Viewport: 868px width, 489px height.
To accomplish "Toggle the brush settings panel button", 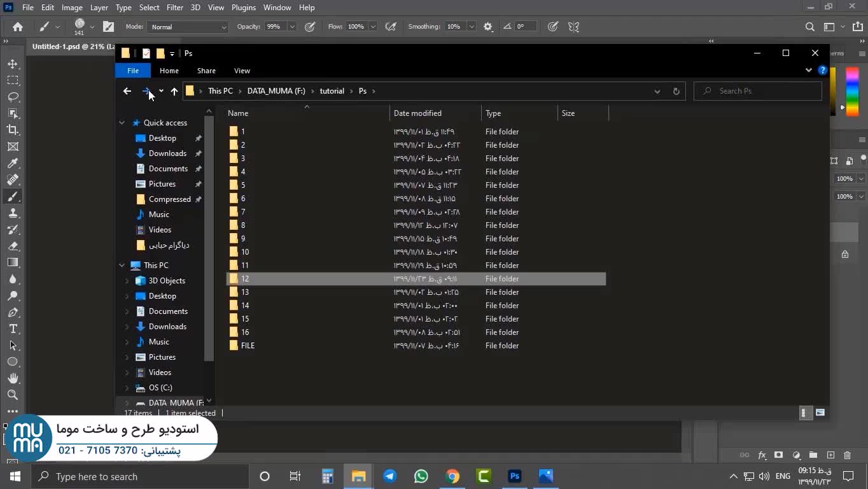I will [109, 27].
